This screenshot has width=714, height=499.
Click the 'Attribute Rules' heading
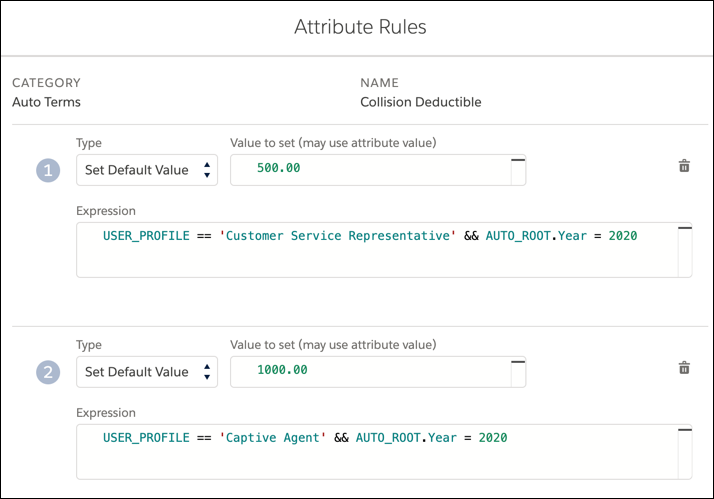pyautogui.click(x=360, y=27)
